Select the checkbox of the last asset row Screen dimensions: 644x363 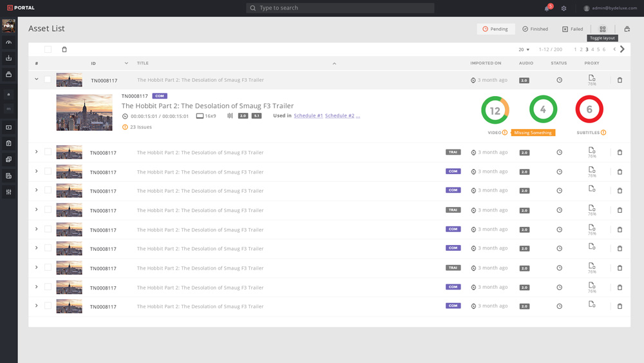[48, 306]
